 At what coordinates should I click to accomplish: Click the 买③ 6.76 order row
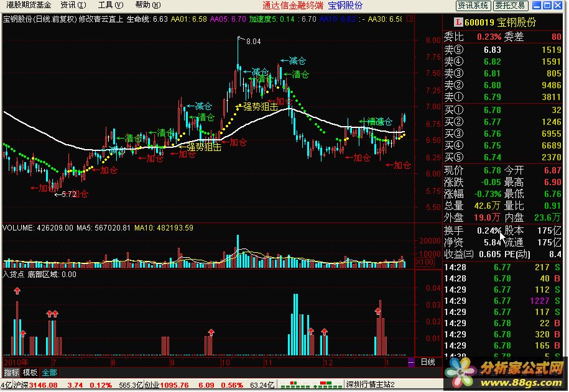point(502,134)
